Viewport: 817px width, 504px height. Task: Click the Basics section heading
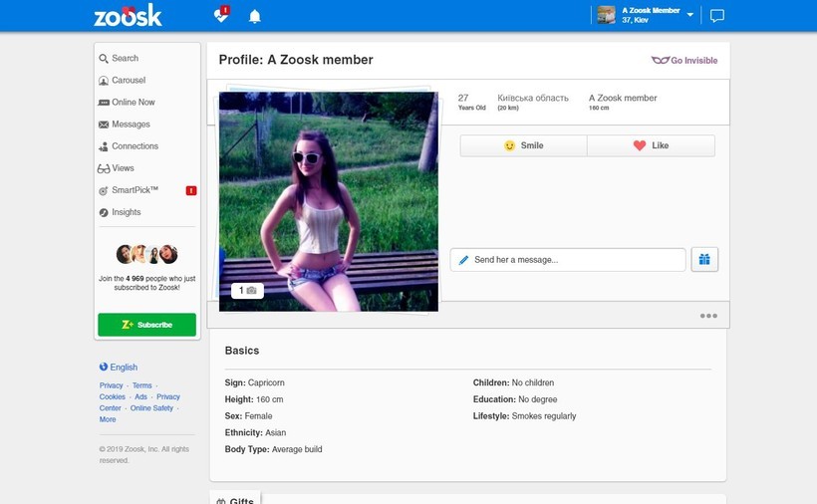coord(242,351)
